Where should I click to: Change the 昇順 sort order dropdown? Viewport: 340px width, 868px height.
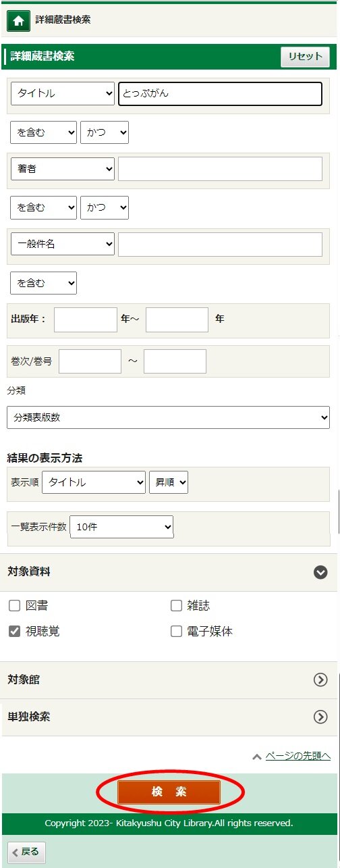pyautogui.click(x=169, y=482)
